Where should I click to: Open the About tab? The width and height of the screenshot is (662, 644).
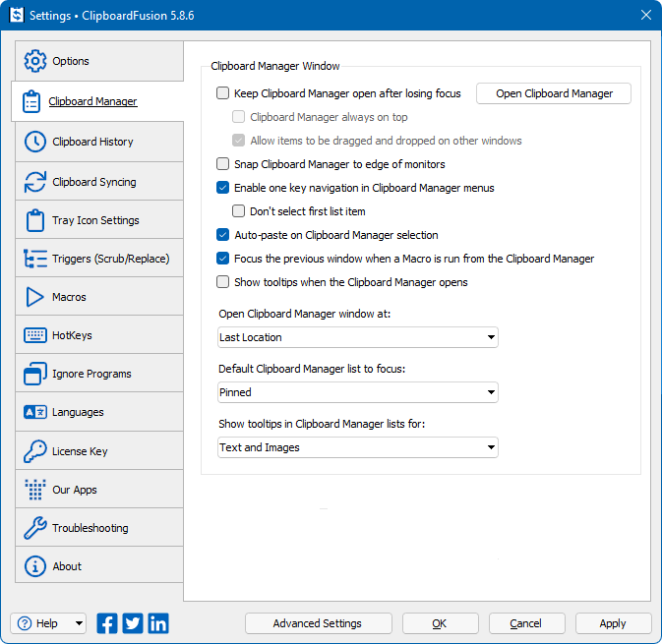coord(99,566)
